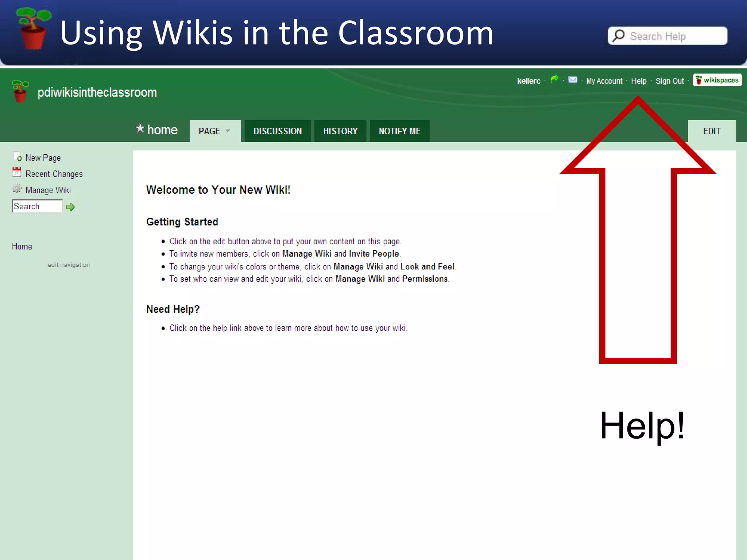Open the HISTORY tab
This screenshot has height=560, width=747.
[340, 131]
